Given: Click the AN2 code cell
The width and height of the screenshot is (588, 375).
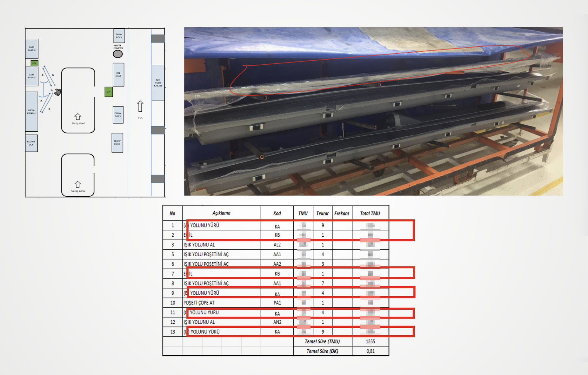Looking at the screenshot, I should pos(277,322).
